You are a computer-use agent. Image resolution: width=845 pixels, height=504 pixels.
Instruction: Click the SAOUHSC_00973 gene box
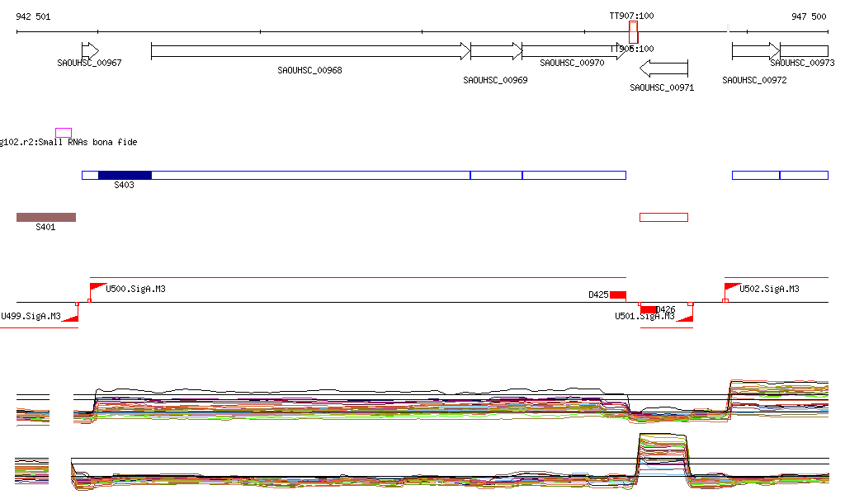[x=804, y=51]
